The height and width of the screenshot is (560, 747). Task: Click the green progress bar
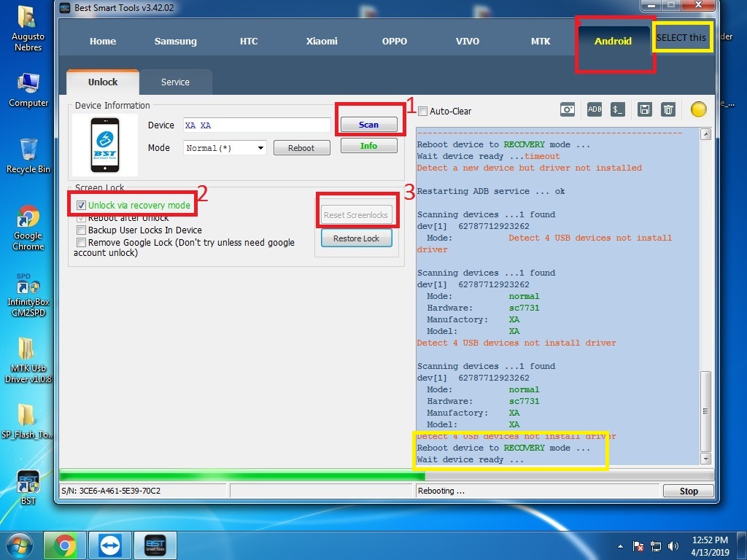click(x=242, y=475)
